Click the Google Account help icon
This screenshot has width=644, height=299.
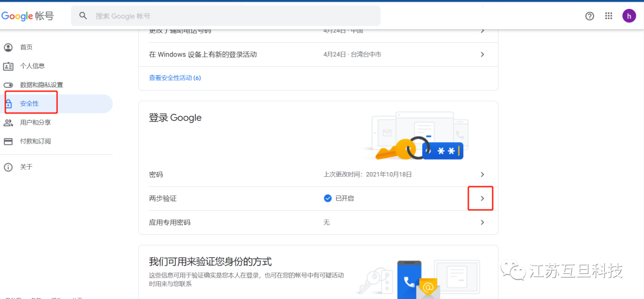(590, 16)
